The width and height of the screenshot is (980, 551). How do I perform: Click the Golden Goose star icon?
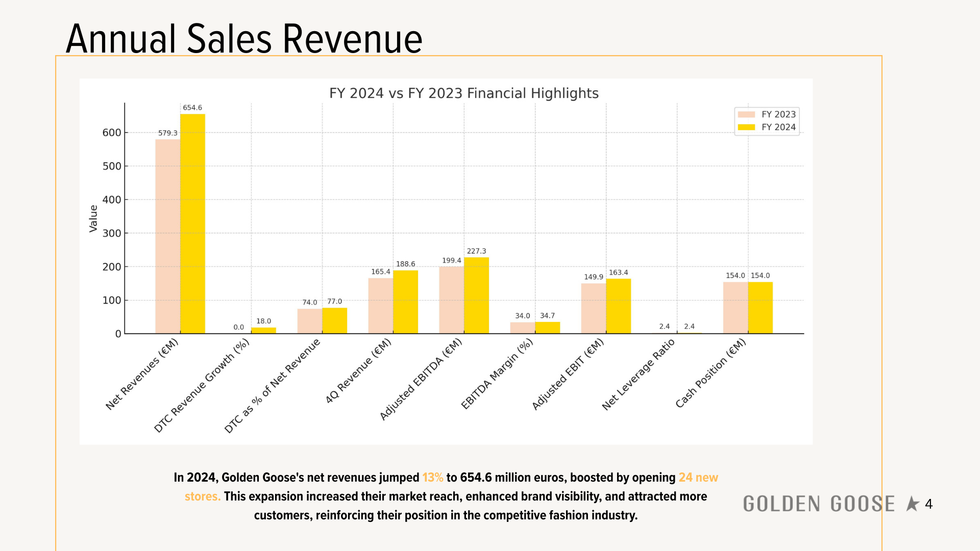tap(912, 504)
